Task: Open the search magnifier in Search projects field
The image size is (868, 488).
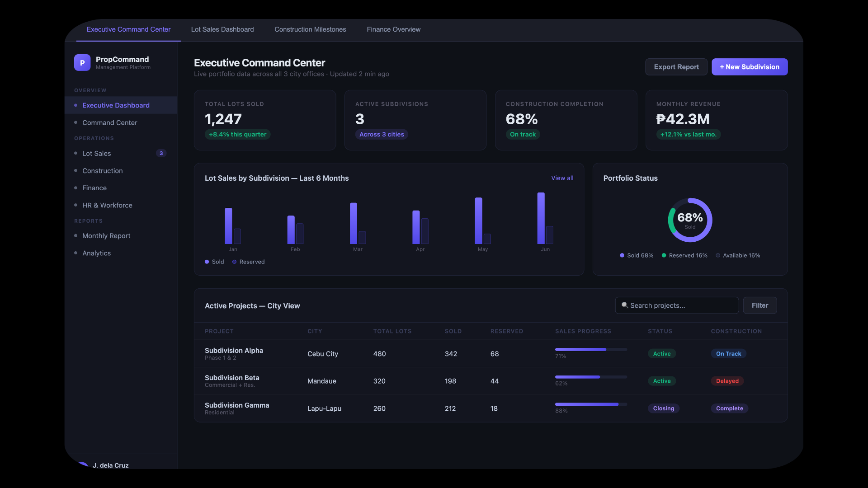Action: point(625,305)
